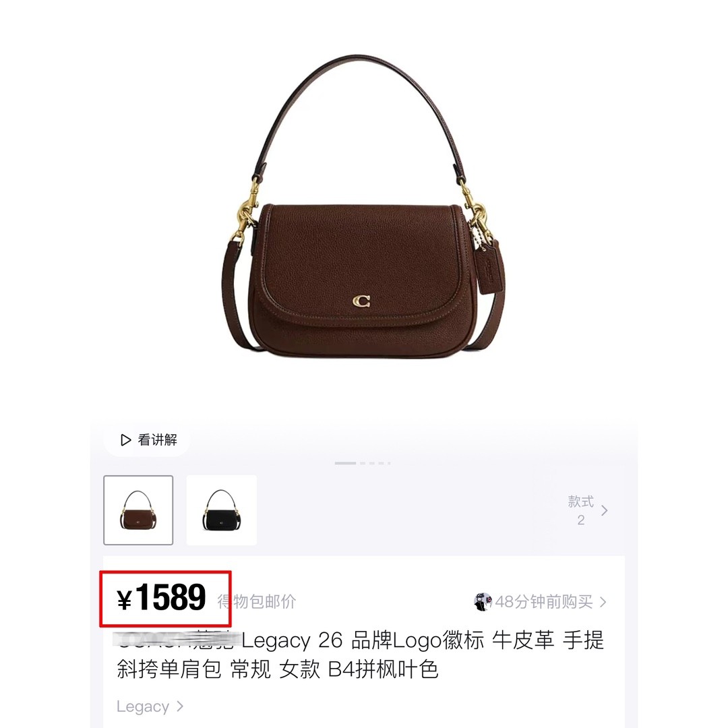Click the gold C logo on bag
This screenshot has height=728, width=728.
[361, 301]
